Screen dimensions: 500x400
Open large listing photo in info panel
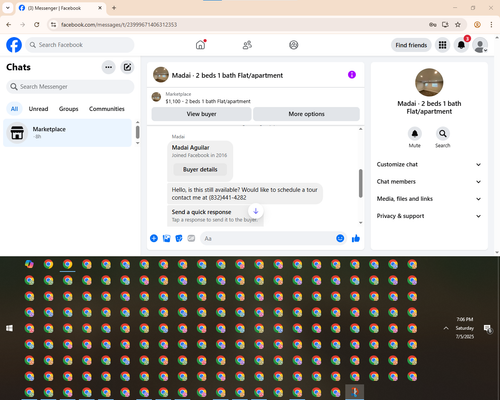coord(429,82)
